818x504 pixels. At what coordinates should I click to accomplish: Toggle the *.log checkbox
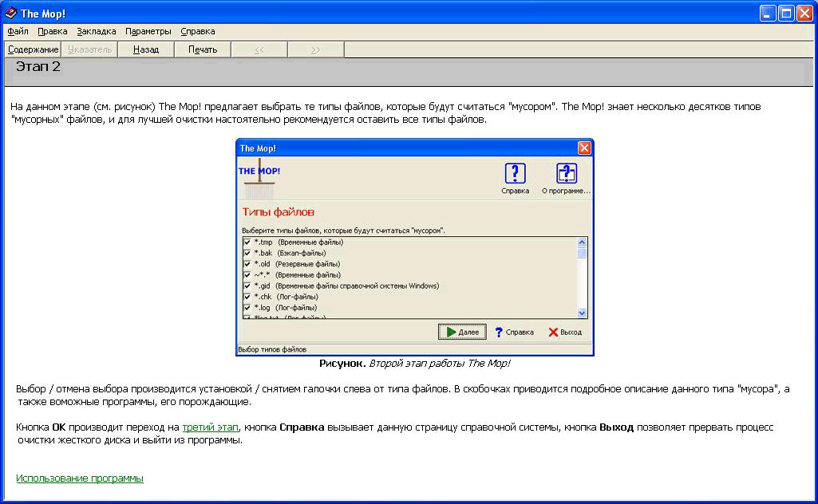[247, 308]
